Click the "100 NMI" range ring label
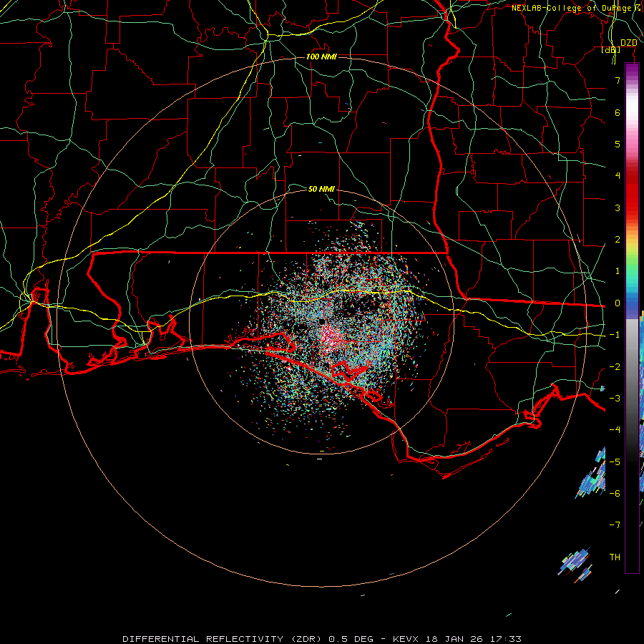Screen dimensions: 644x644 321,57
